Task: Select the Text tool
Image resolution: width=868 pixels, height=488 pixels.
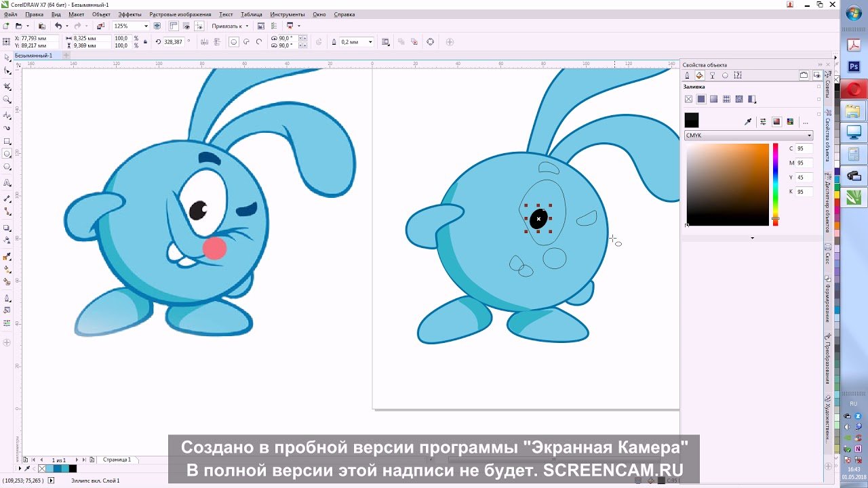Action: click(7, 184)
